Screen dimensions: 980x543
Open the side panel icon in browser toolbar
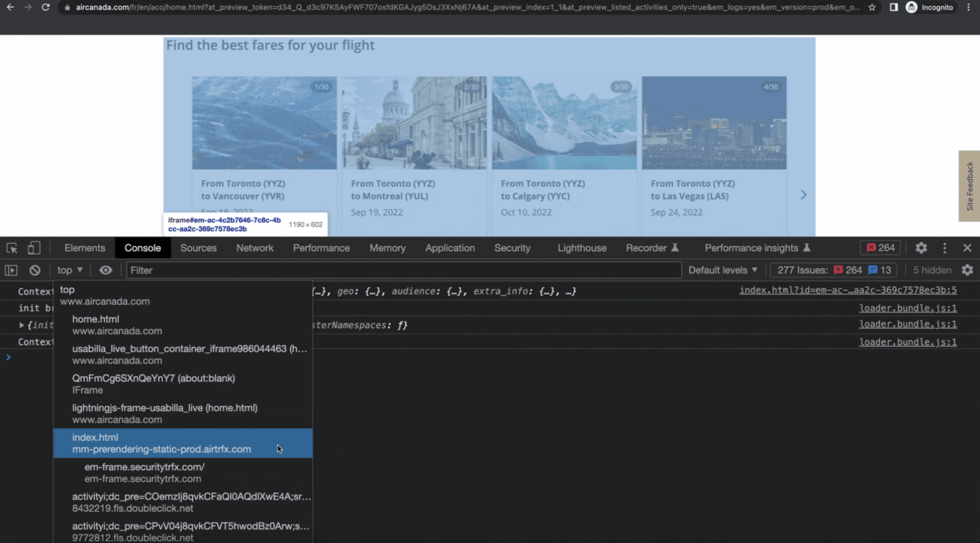click(893, 7)
